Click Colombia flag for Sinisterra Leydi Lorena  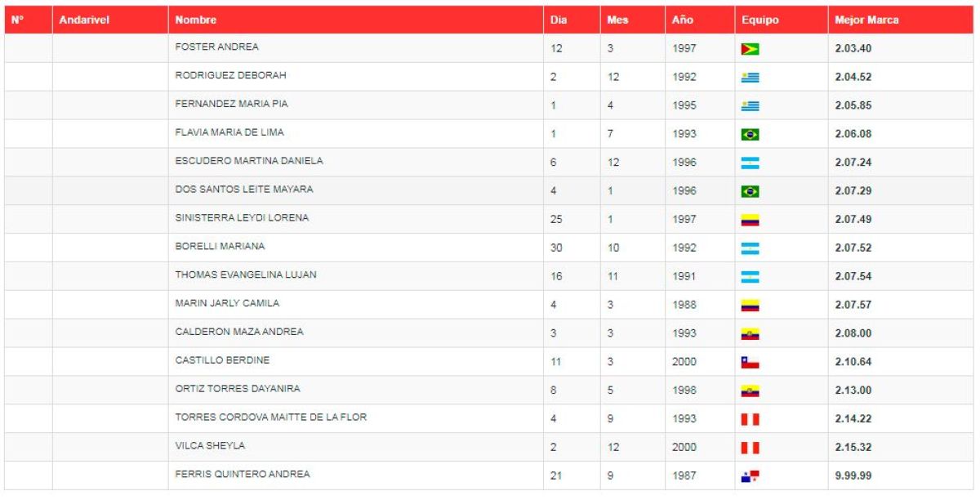coord(750,220)
